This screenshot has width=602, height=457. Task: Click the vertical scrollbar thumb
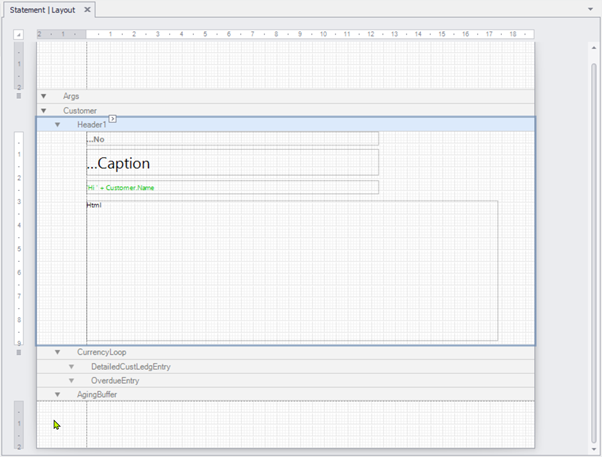pyautogui.click(x=594, y=253)
